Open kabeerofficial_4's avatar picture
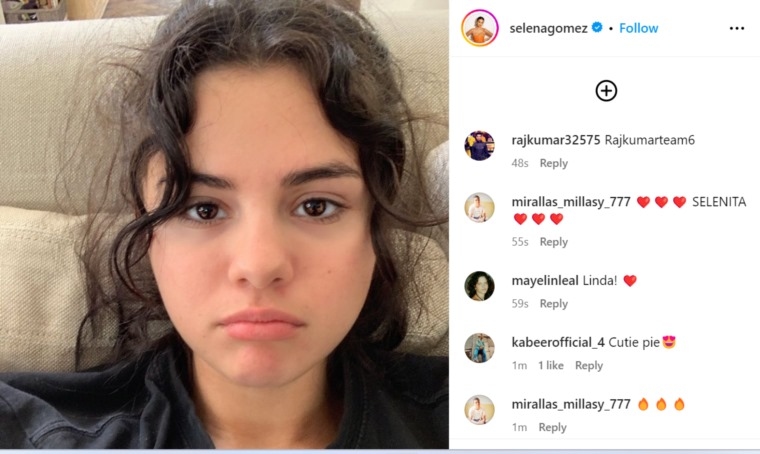Viewport: 760px width, 454px height. 479,348
